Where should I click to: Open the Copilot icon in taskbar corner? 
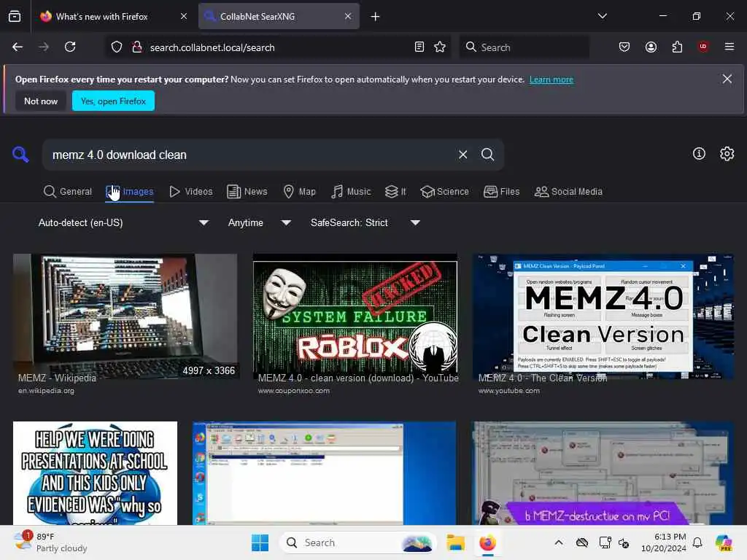[723, 542]
